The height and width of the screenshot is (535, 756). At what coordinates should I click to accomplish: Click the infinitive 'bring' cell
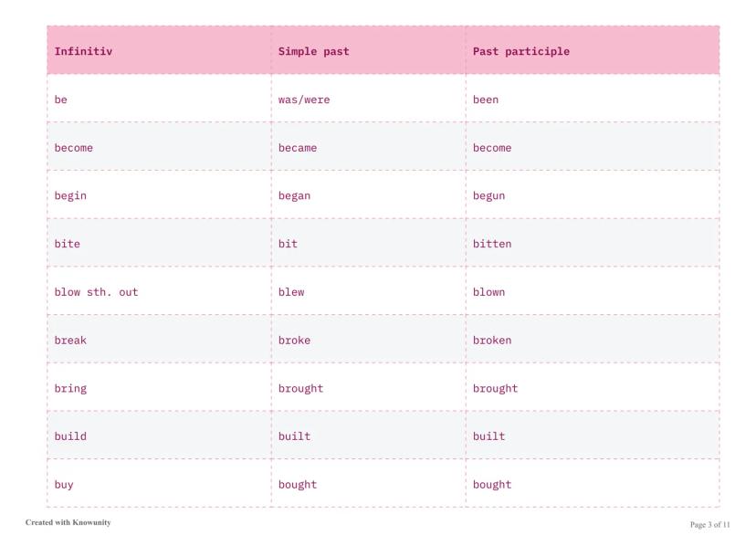[x=70, y=388]
